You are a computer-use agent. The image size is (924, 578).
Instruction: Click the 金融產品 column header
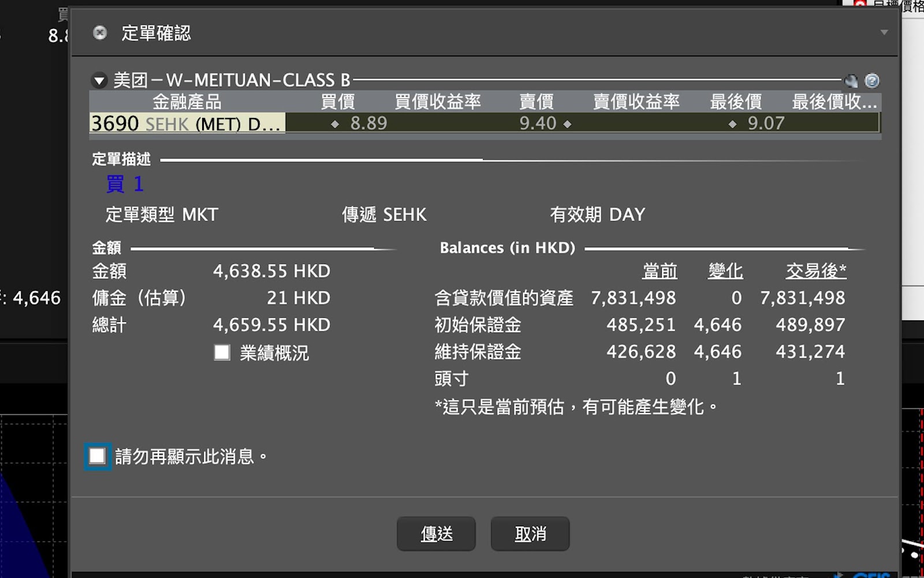pos(187,102)
